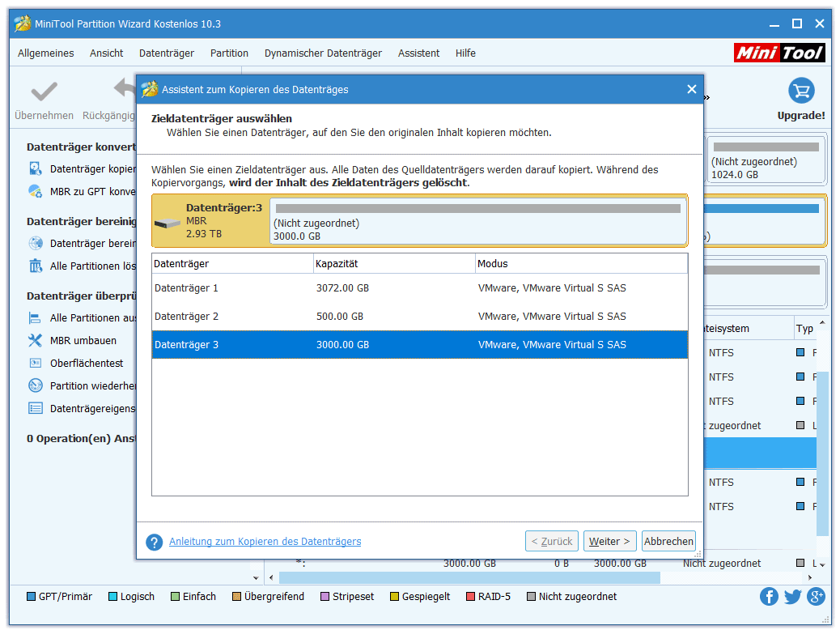The height and width of the screenshot is (630, 840).
Task: Select Datenträger 1 row in the list
Action: pyautogui.click(x=419, y=288)
